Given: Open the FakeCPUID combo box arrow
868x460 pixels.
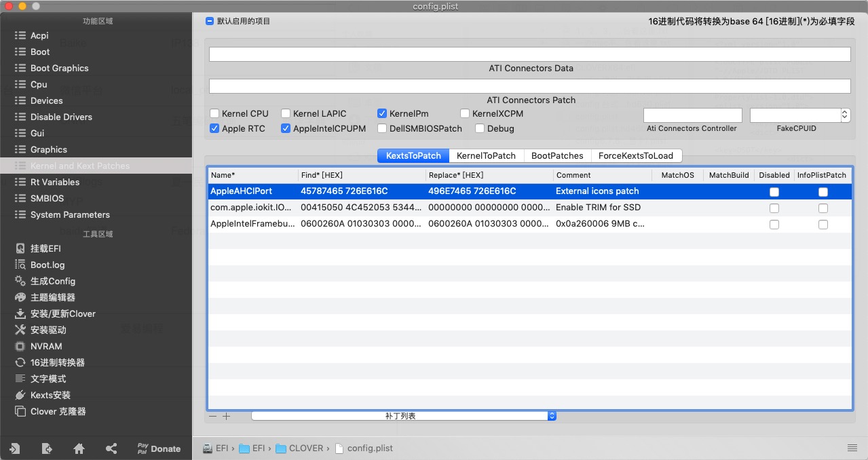Looking at the screenshot, I should click(x=845, y=115).
